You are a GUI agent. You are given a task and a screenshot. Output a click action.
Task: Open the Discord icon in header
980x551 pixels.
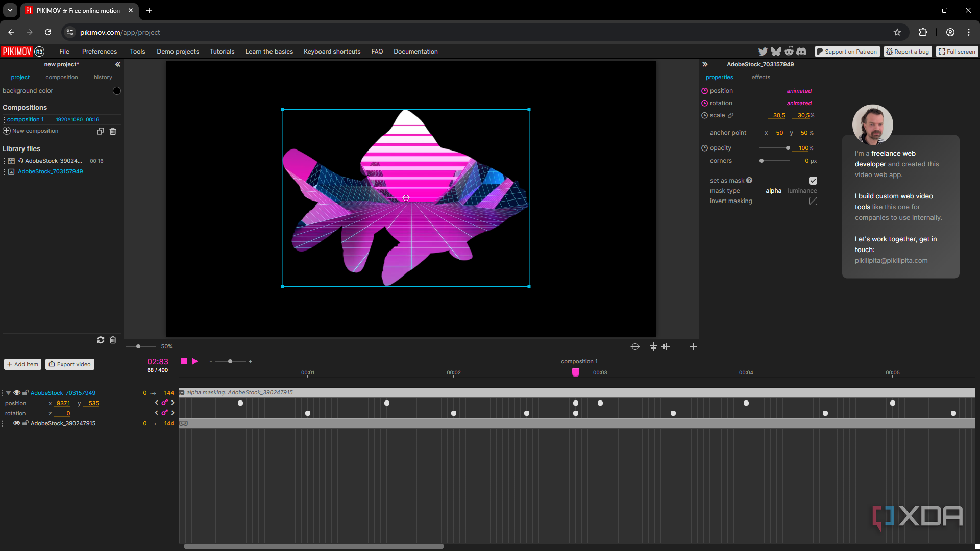click(801, 51)
